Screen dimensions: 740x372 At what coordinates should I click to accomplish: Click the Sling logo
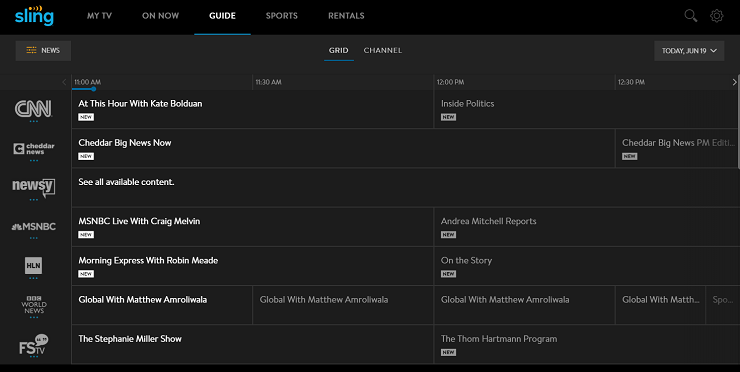pyautogui.click(x=34, y=16)
